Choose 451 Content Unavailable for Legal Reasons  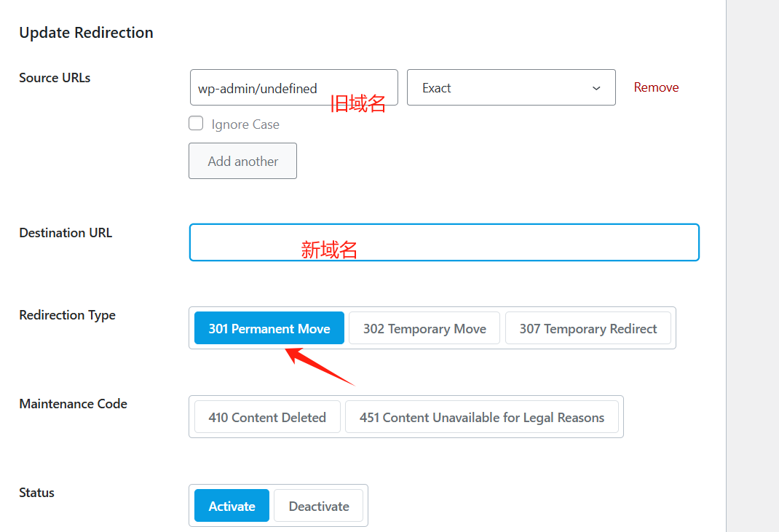(482, 417)
